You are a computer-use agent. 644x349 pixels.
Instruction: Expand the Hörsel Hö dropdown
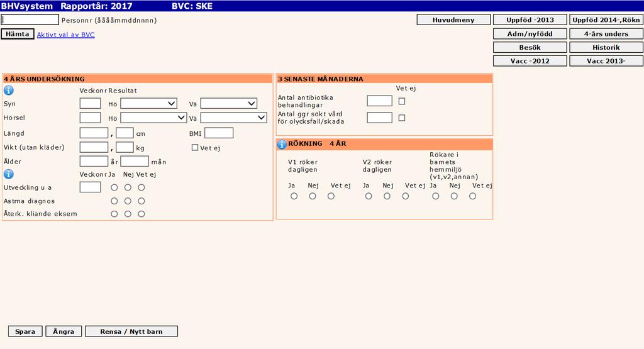pyautogui.click(x=153, y=118)
